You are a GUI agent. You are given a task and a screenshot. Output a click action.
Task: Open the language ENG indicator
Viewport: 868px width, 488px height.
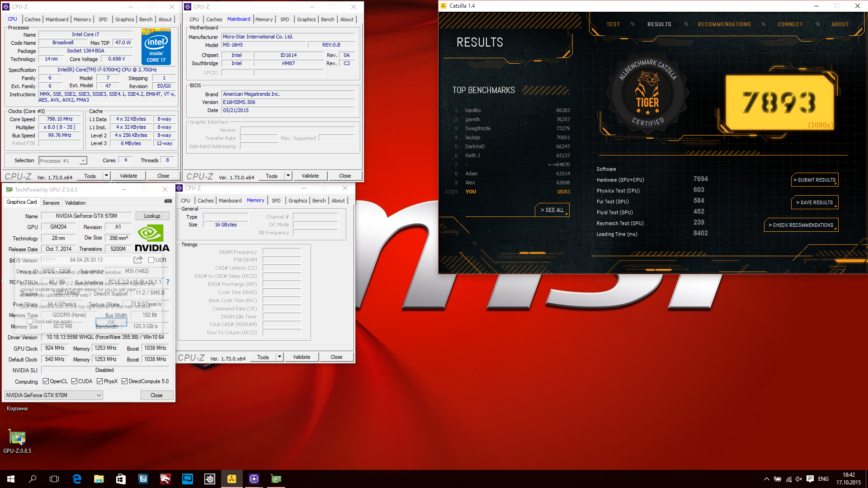point(823,479)
